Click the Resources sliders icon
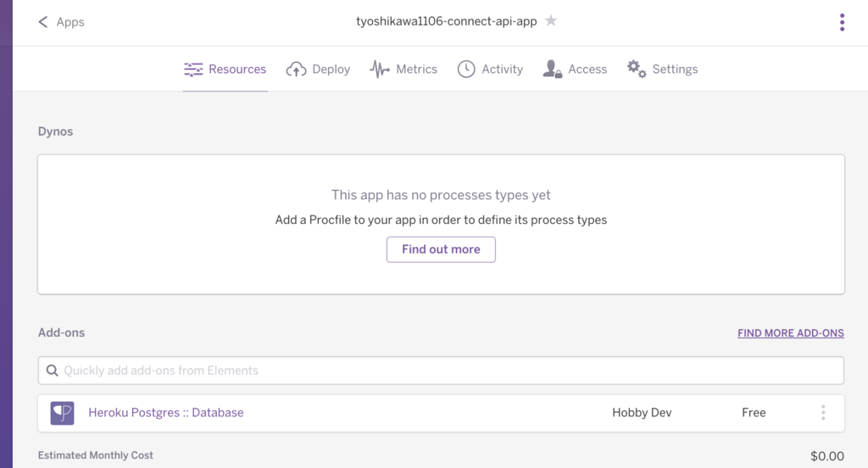 click(193, 70)
